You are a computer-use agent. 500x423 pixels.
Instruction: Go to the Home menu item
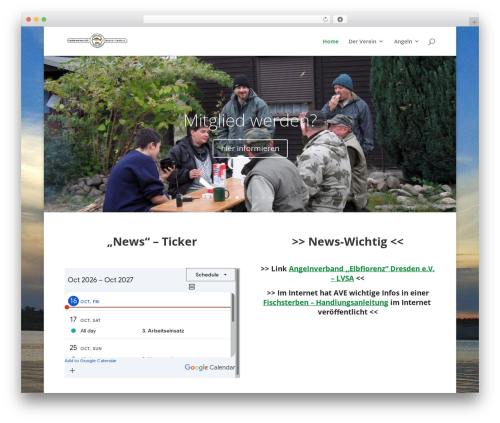pyautogui.click(x=330, y=42)
